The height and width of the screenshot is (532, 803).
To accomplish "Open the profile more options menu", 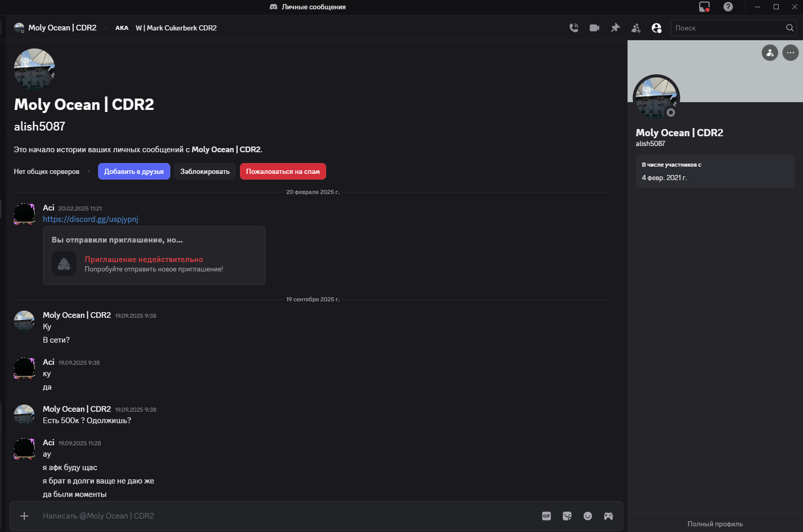I will pyautogui.click(x=791, y=53).
